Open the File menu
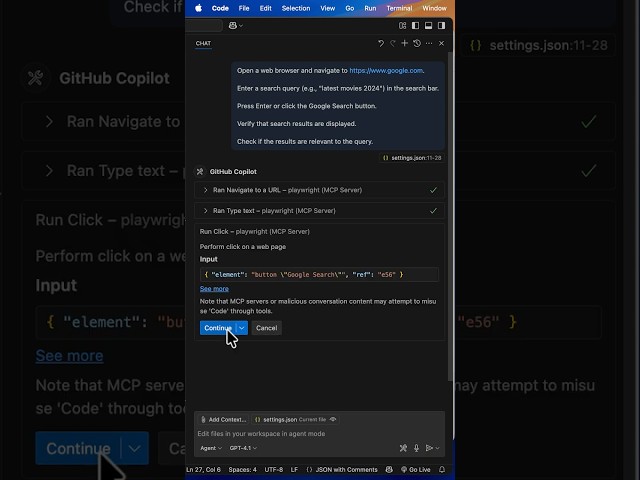The height and width of the screenshot is (480, 640). pos(244,8)
